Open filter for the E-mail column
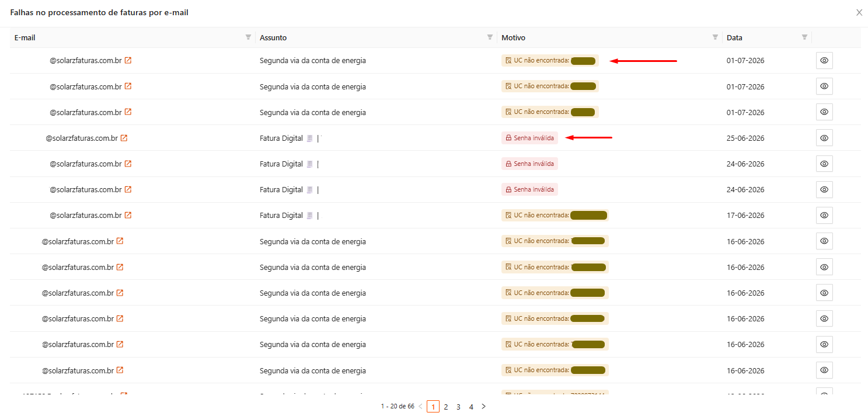Image resolution: width=868 pixels, height=416 pixels. click(248, 37)
